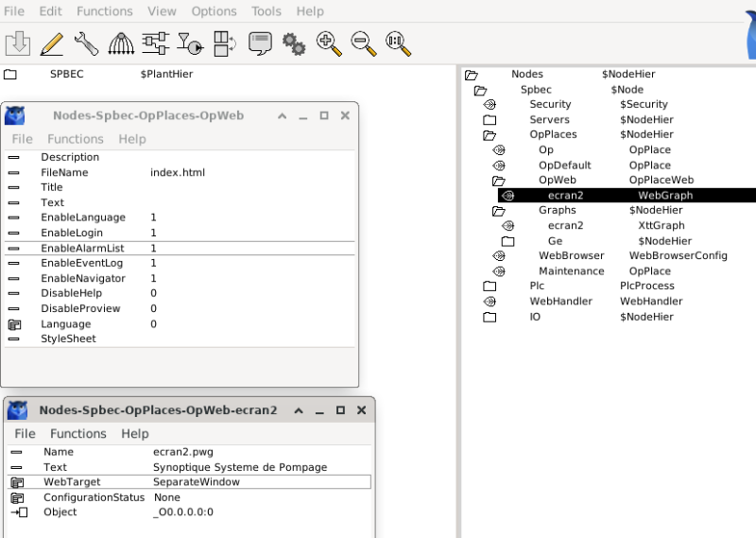This screenshot has width=756, height=538.
Task: Open File menu in OpWeb-ecran2 window
Action: 25,434
